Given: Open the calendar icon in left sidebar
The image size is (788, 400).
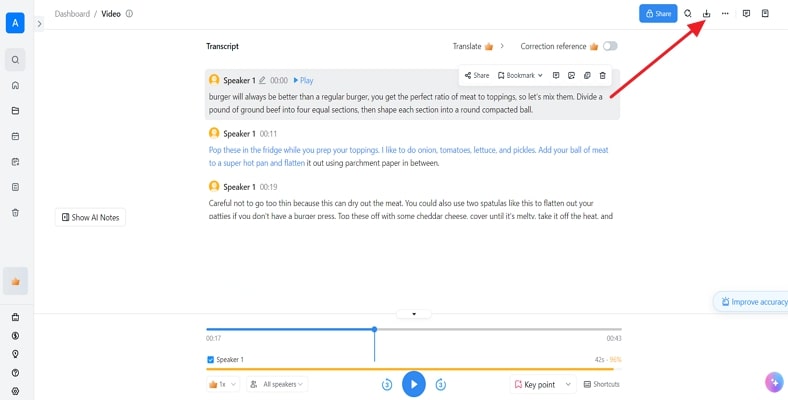Looking at the screenshot, I should coord(15,136).
